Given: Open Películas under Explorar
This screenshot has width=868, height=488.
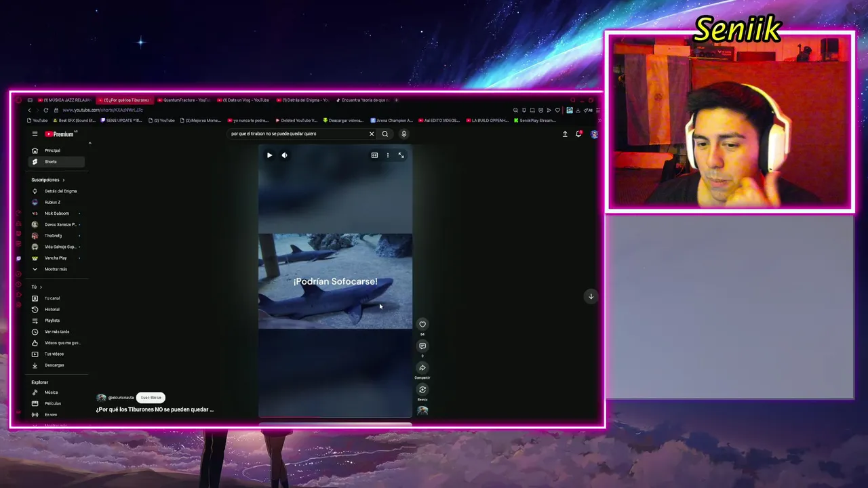Looking at the screenshot, I should (x=57, y=403).
